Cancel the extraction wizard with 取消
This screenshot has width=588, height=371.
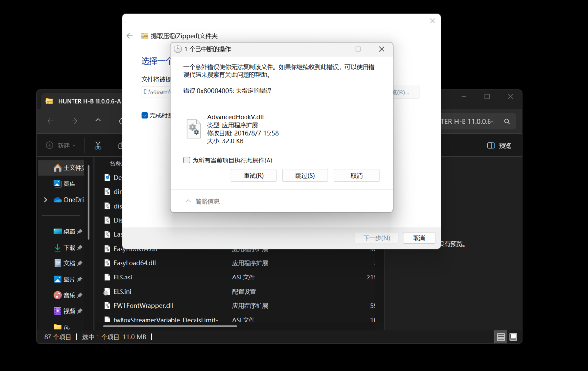(x=419, y=238)
